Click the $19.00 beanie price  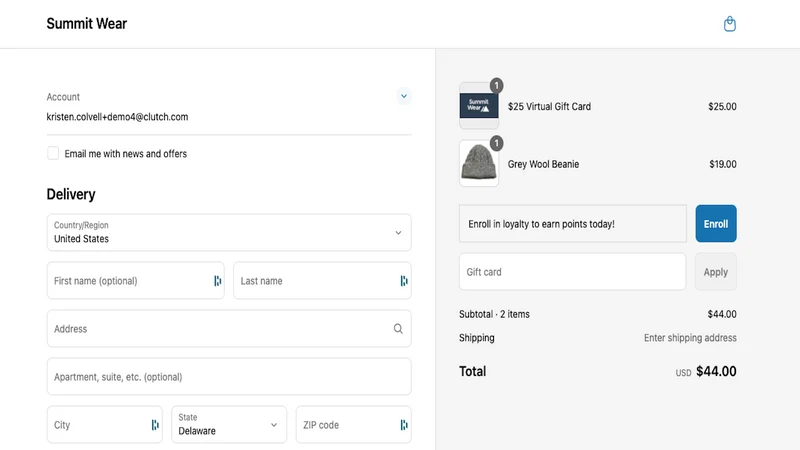point(722,164)
